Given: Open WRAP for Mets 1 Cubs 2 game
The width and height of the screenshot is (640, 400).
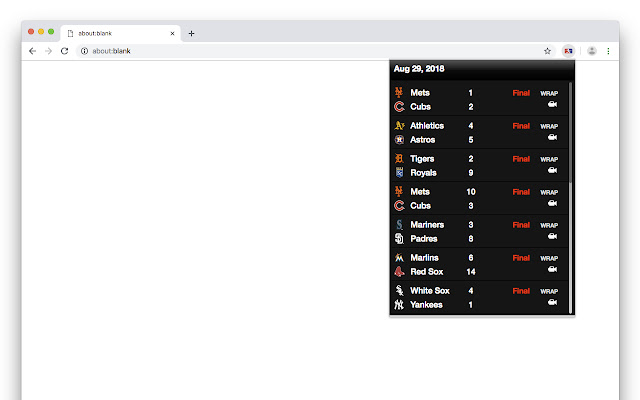Looking at the screenshot, I should (x=549, y=93).
